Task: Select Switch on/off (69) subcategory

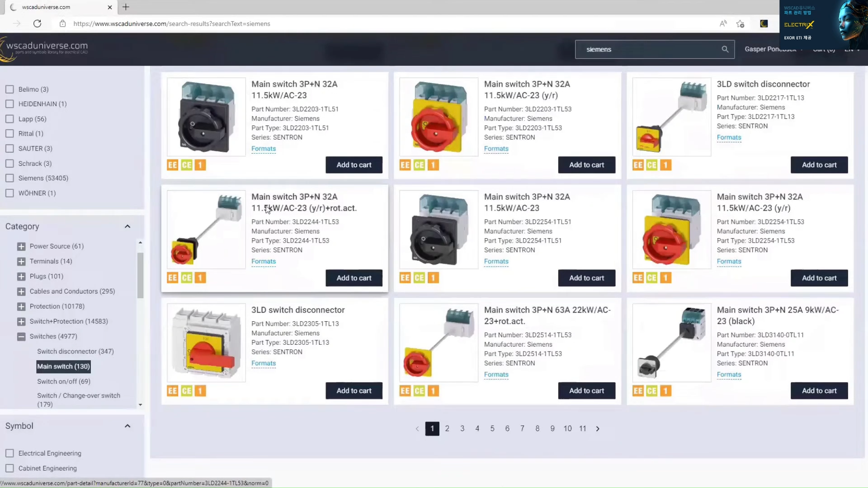Action: click(64, 381)
